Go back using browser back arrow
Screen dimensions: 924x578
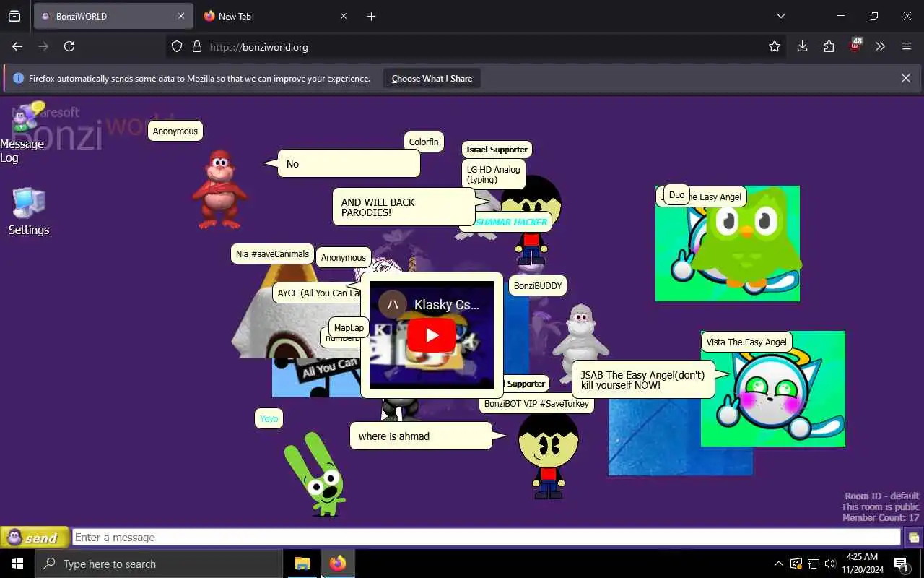(17, 46)
